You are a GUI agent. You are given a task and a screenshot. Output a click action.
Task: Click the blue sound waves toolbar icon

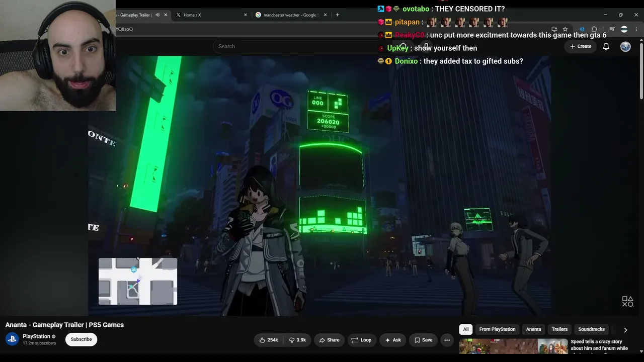coord(582,29)
